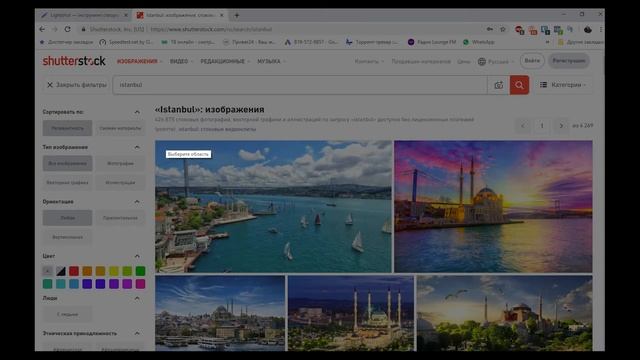The height and width of the screenshot is (360, 640).
Task: Click the user profile avatar icon
Action: (588, 29)
